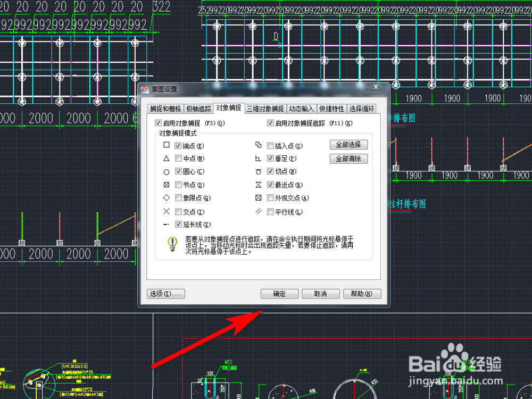This screenshot has height=399, width=532.
Task: Click the extension line snap icon
Action: pos(166,225)
